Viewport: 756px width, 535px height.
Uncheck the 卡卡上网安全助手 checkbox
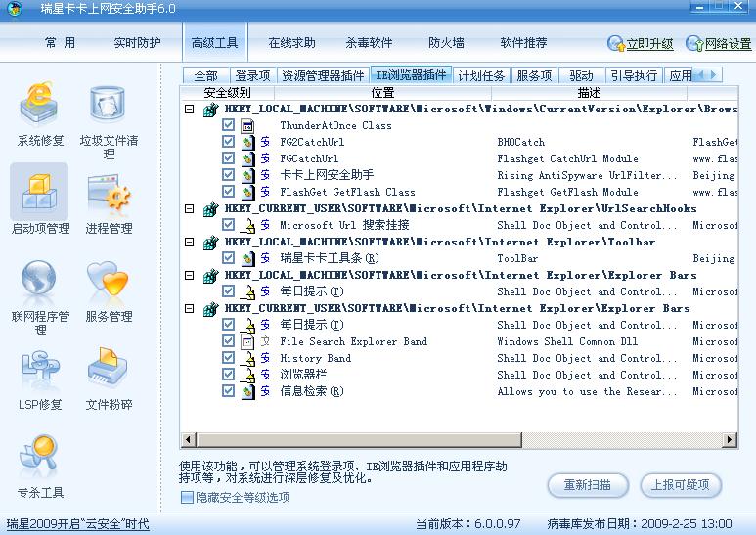click(228, 175)
